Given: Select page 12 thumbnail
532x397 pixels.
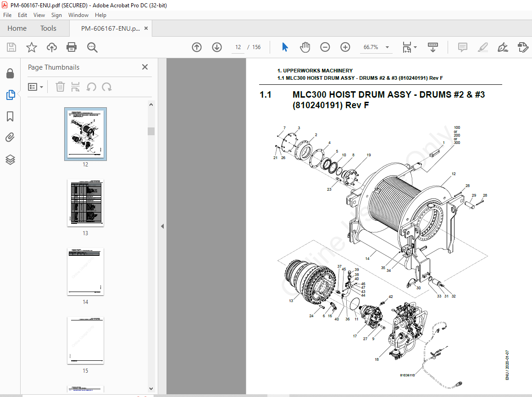Looking at the screenshot, I should 85,134.
